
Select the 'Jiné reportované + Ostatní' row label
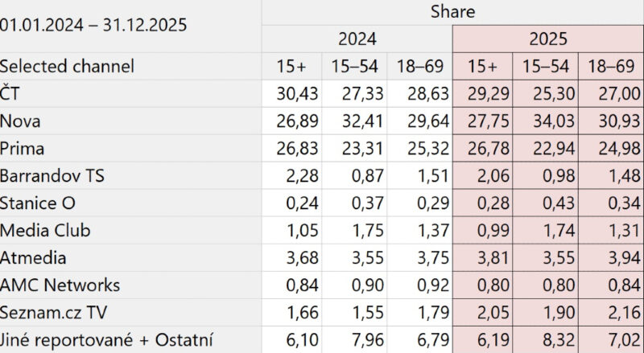click(x=109, y=339)
